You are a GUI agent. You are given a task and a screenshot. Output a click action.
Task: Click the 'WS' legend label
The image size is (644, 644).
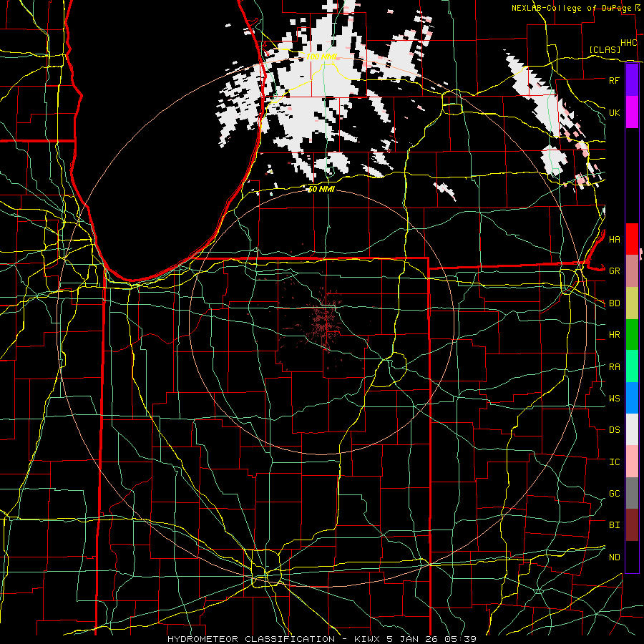[614, 398]
